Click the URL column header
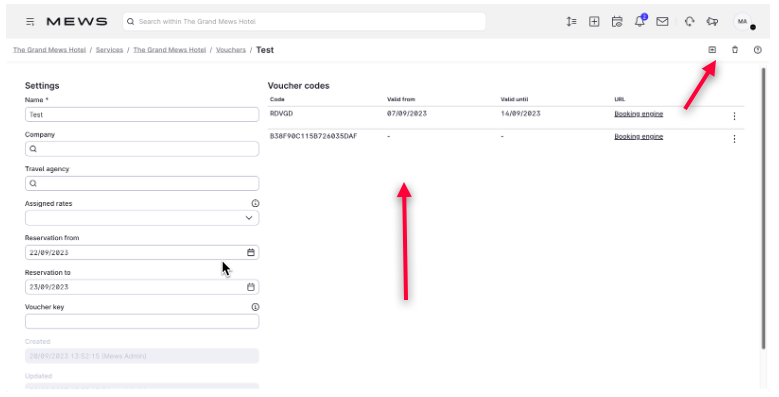This screenshot has height=397, width=779. (x=620, y=99)
